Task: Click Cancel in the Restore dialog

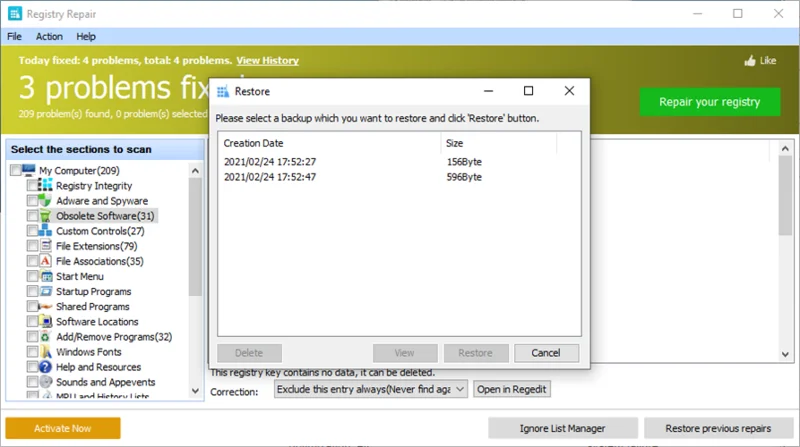Action: (546, 353)
